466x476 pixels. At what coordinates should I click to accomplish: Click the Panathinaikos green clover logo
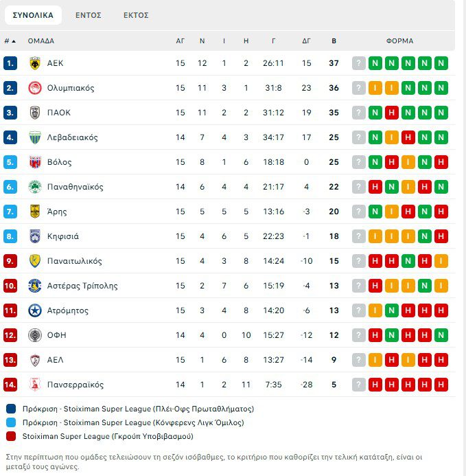[34, 187]
